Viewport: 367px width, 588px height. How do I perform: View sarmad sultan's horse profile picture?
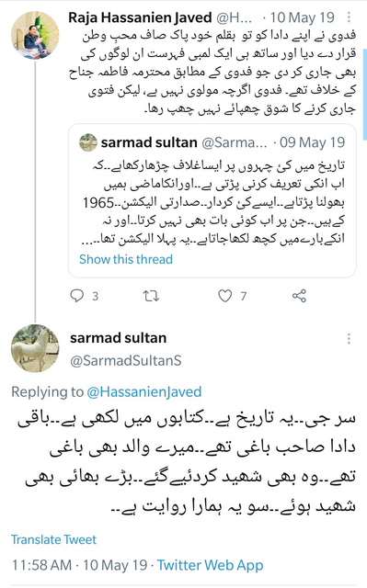(35, 348)
